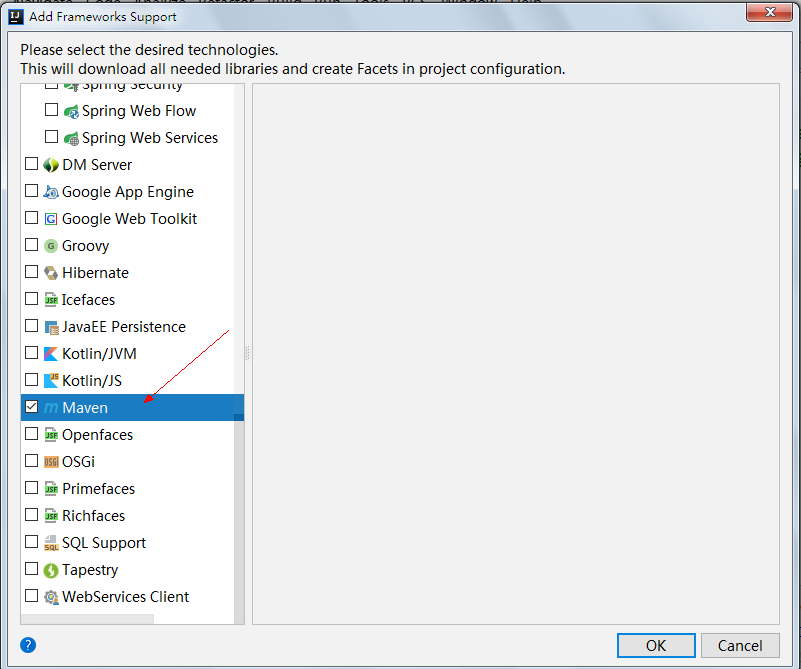Click the Richfaces JSF icon
The image size is (801, 669).
click(51, 516)
